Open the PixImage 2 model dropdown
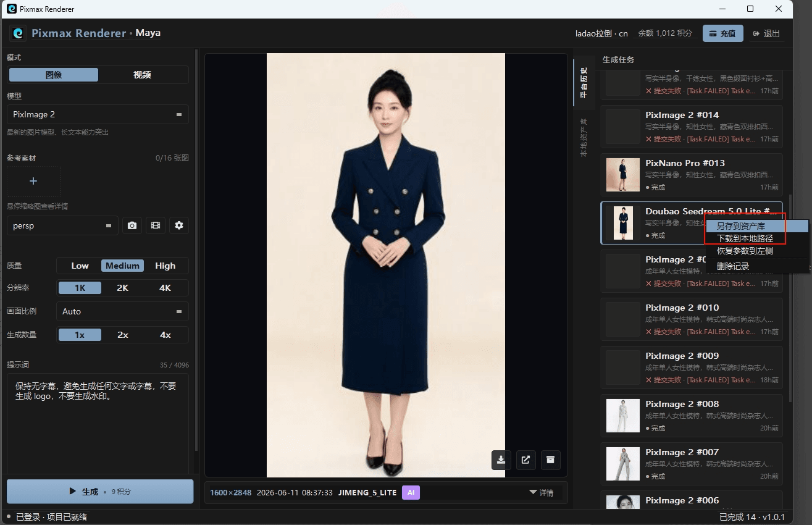 point(98,114)
